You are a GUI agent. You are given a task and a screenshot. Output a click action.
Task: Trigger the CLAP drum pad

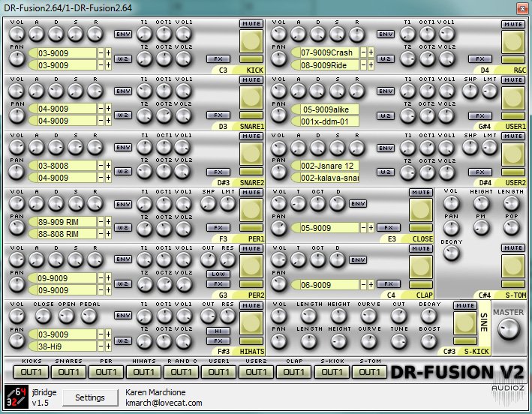[421, 267]
